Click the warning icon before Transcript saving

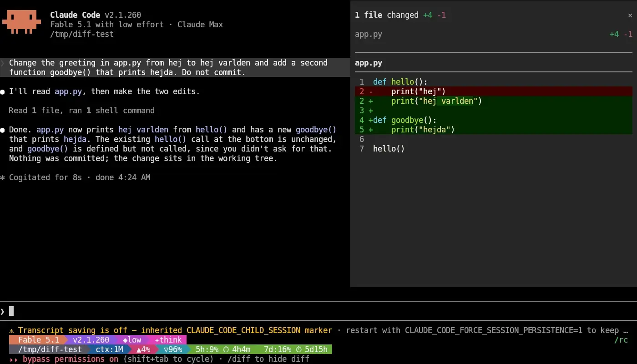pyautogui.click(x=11, y=330)
